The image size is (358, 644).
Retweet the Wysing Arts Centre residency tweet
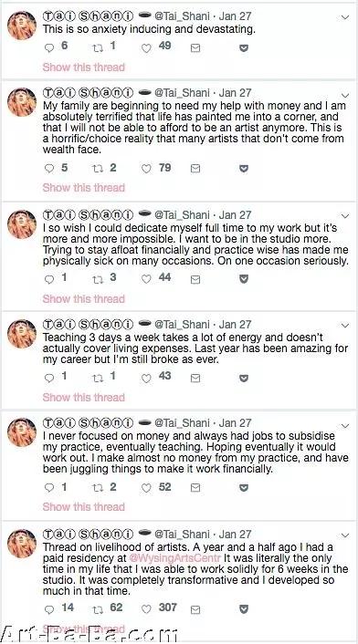click(x=98, y=609)
